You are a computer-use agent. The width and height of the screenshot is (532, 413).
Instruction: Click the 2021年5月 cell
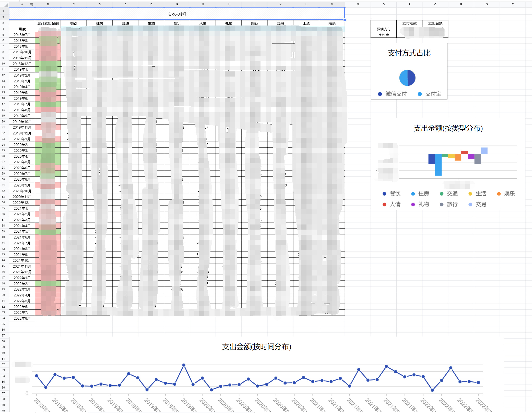click(22, 231)
